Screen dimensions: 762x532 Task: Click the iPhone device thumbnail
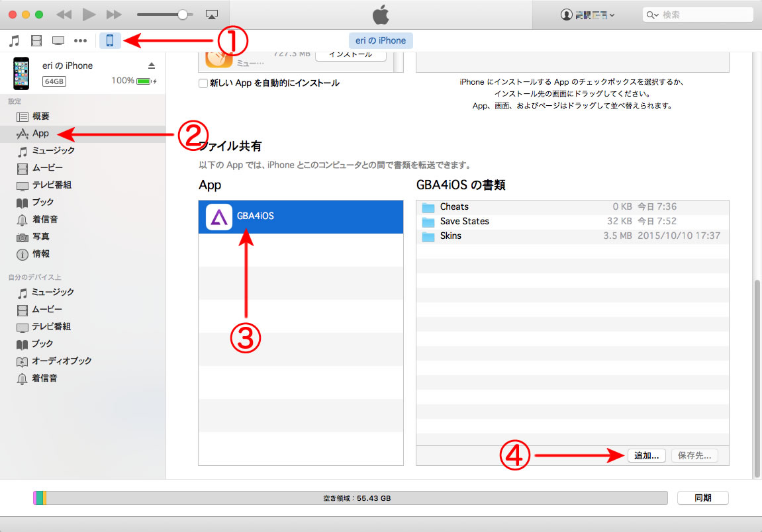tap(21, 73)
